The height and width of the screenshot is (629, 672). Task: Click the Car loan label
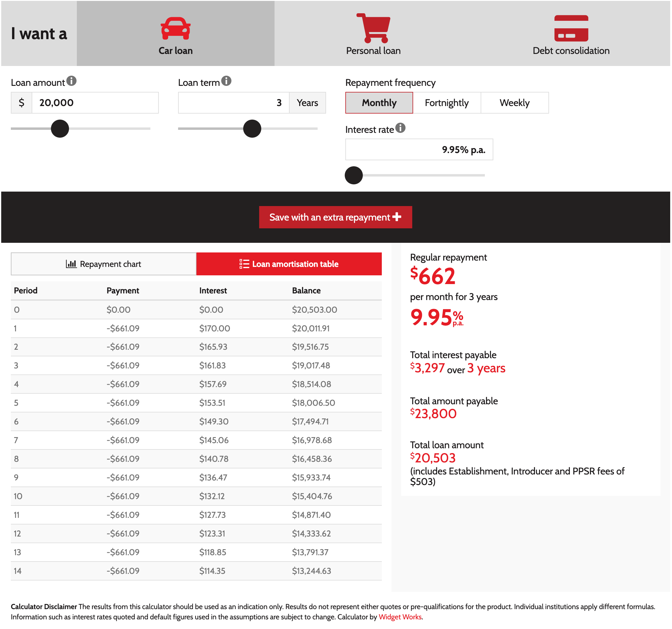coord(175,51)
